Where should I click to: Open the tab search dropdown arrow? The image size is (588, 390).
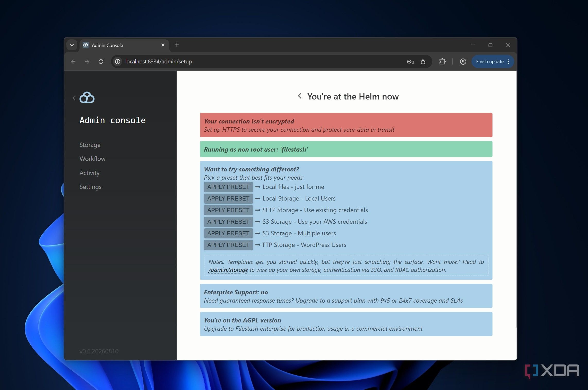[x=72, y=45]
